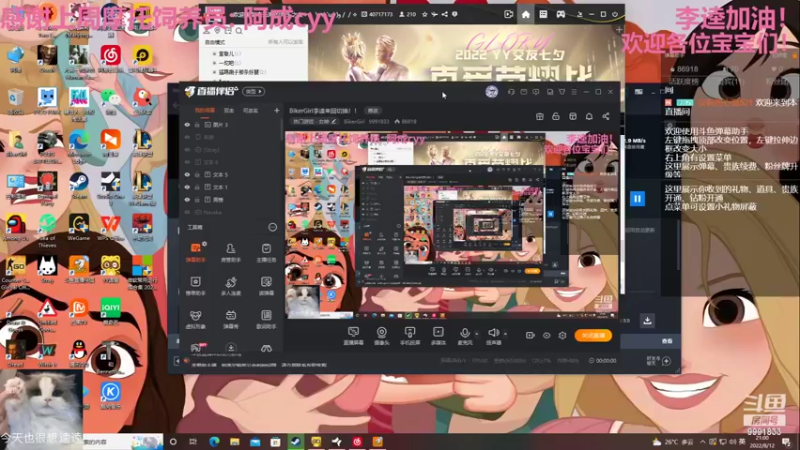Click the plus icon to add a scene

(x=277, y=110)
